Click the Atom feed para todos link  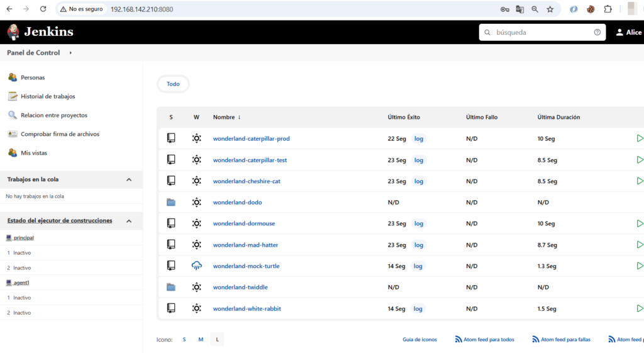point(485,339)
